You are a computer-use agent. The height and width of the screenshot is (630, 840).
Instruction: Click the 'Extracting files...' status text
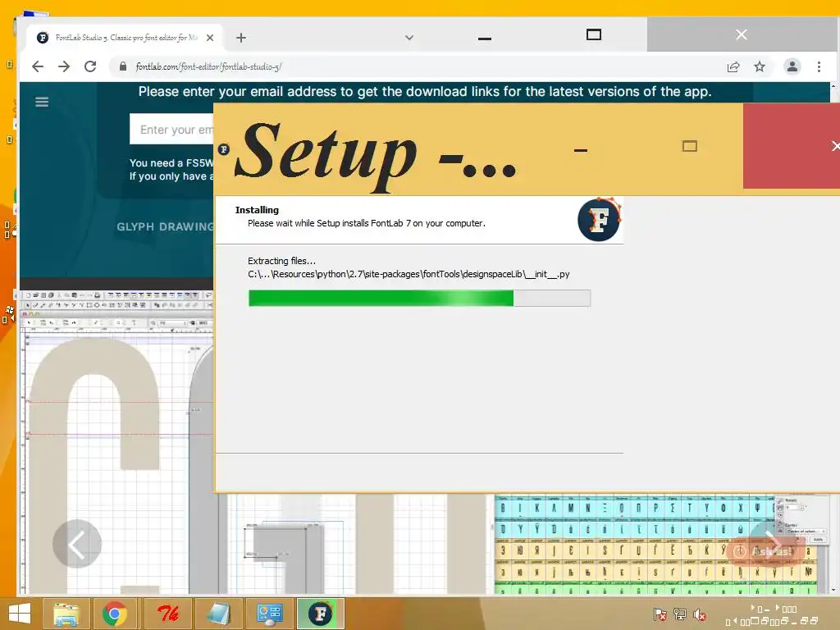282,261
